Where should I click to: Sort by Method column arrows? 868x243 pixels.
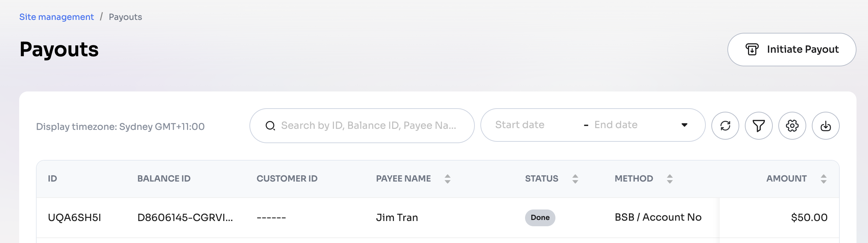(x=669, y=179)
